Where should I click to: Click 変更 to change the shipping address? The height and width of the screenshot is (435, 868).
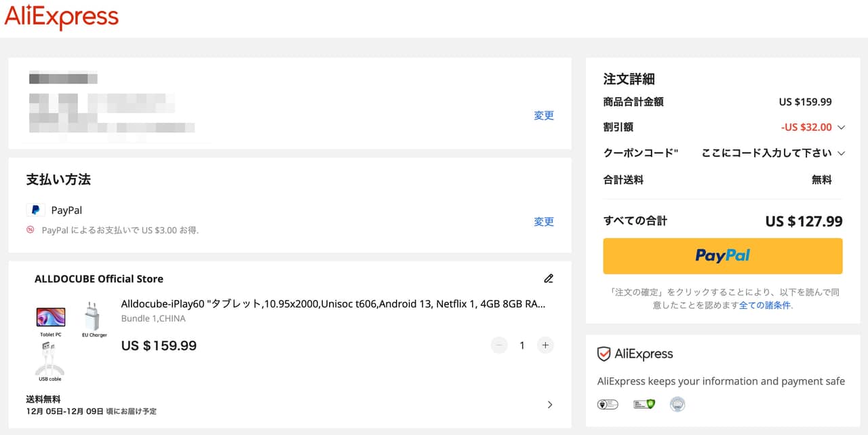544,115
